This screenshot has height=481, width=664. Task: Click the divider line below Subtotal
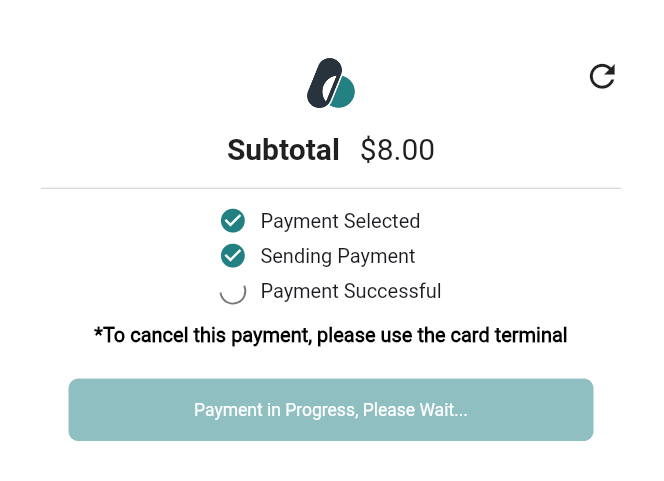(x=331, y=188)
